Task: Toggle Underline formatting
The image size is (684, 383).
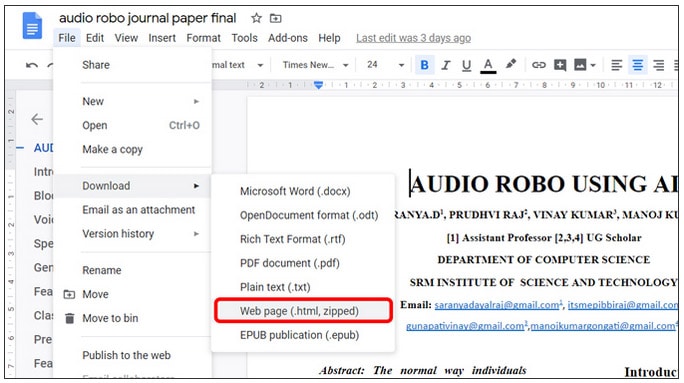Action: pos(466,65)
